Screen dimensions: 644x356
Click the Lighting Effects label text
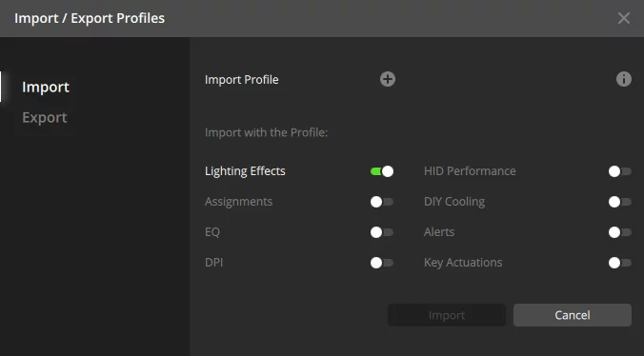click(x=245, y=171)
